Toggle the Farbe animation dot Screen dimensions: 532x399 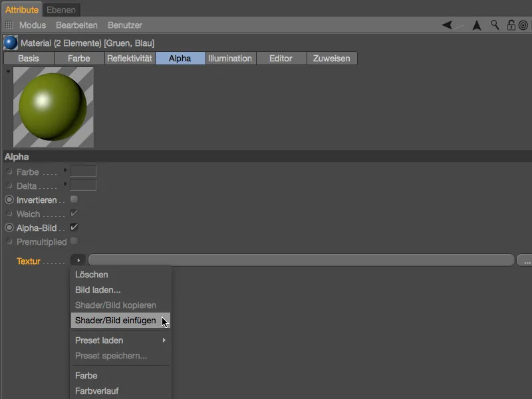[x=9, y=172]
